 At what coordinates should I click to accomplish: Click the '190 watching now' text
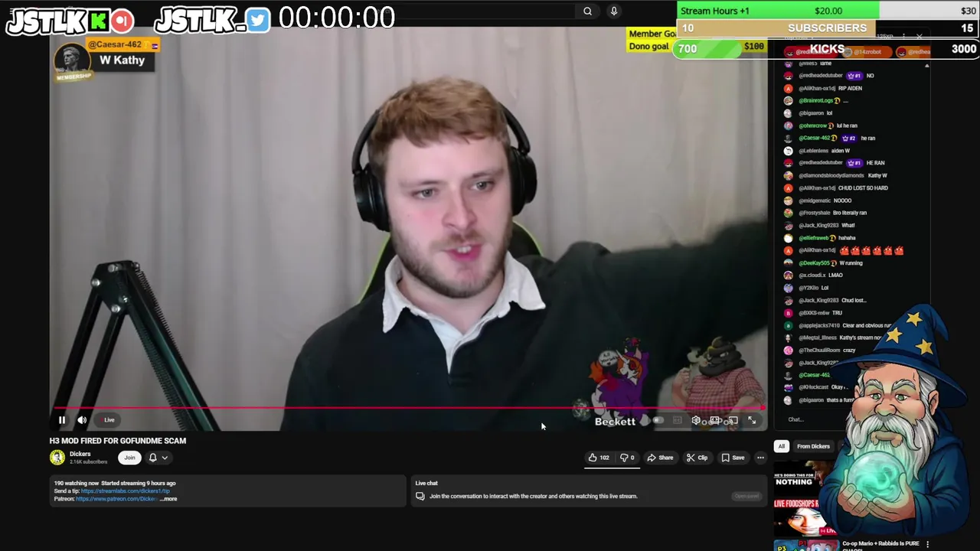(x=77, y=483)
